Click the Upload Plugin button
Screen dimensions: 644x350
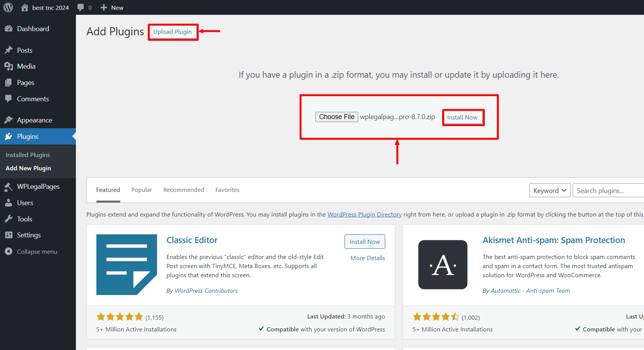173,32
